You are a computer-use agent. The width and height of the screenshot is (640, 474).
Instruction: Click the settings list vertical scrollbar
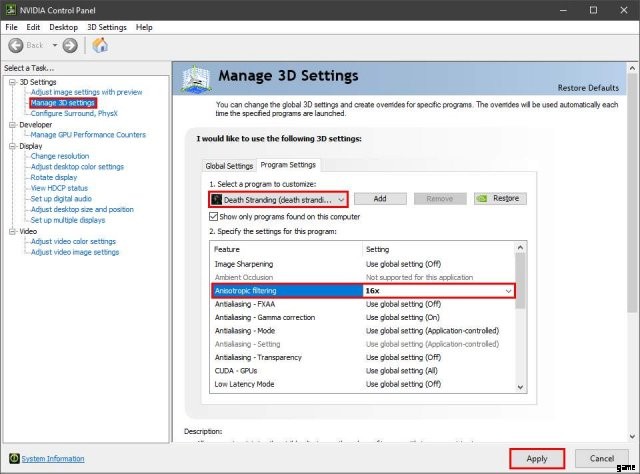coord(519,320)
